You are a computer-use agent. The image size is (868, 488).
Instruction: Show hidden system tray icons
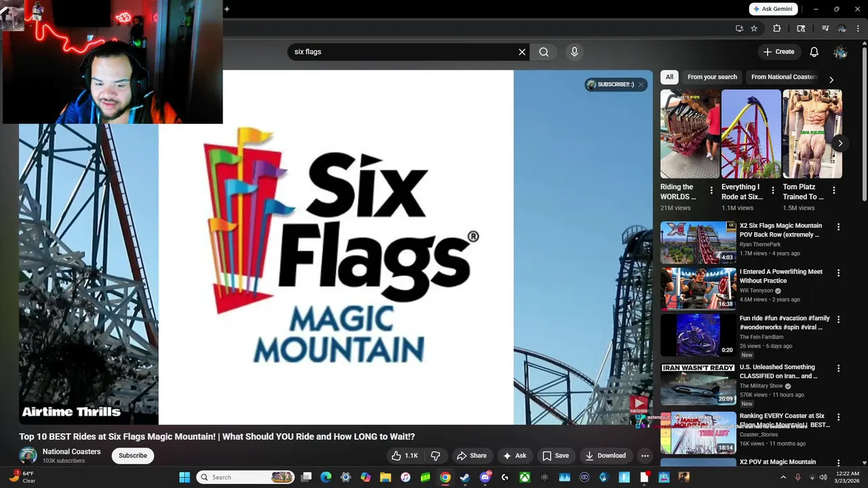click(783, 477)
